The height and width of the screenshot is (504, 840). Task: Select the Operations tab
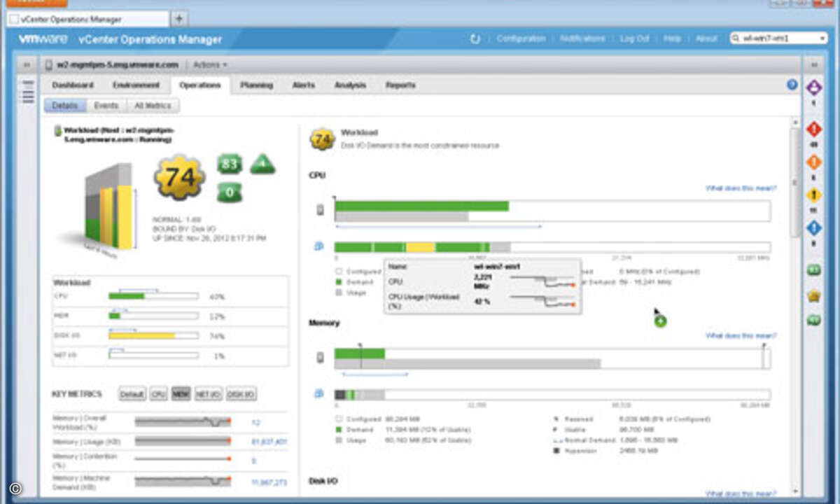[200, 85]
